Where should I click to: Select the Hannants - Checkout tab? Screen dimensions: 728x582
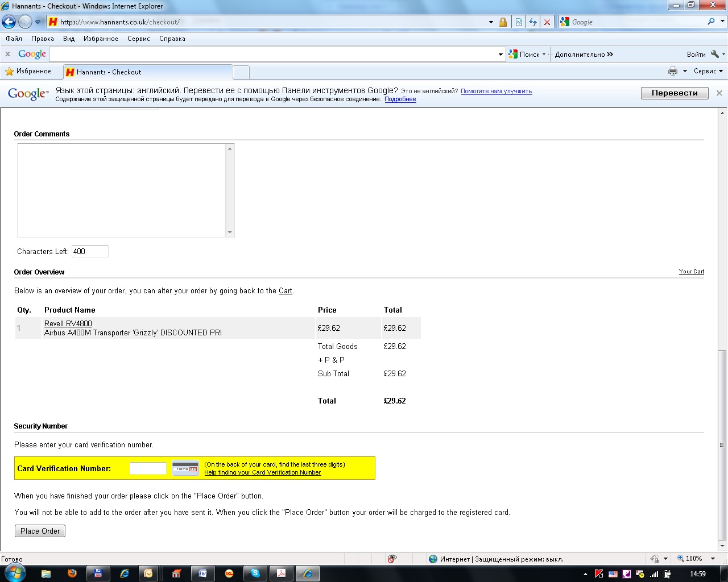(x=148, y=72)
